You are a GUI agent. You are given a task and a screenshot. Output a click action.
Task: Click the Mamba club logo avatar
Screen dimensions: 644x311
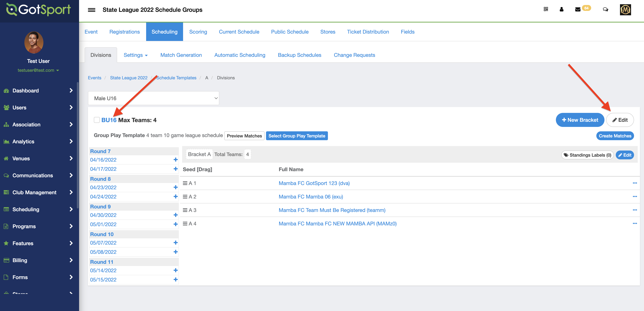click(625, 10)
